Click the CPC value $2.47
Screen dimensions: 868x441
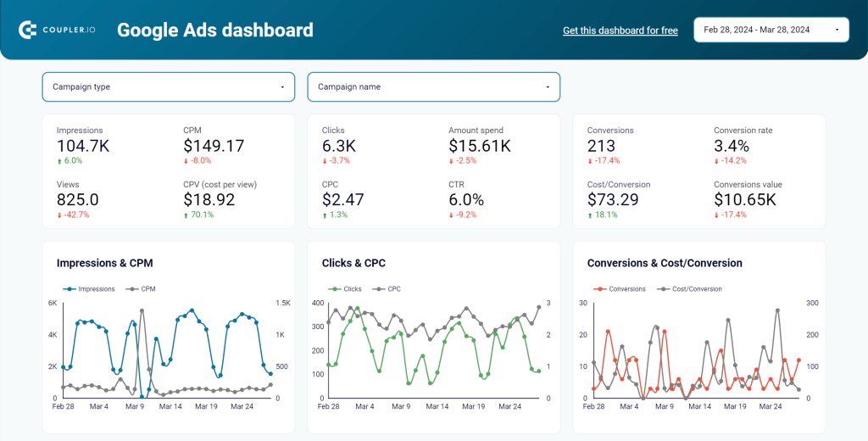tap(343, 199)
